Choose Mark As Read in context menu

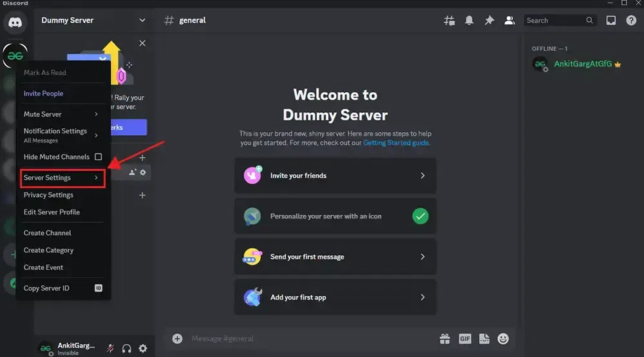(62, 72)
